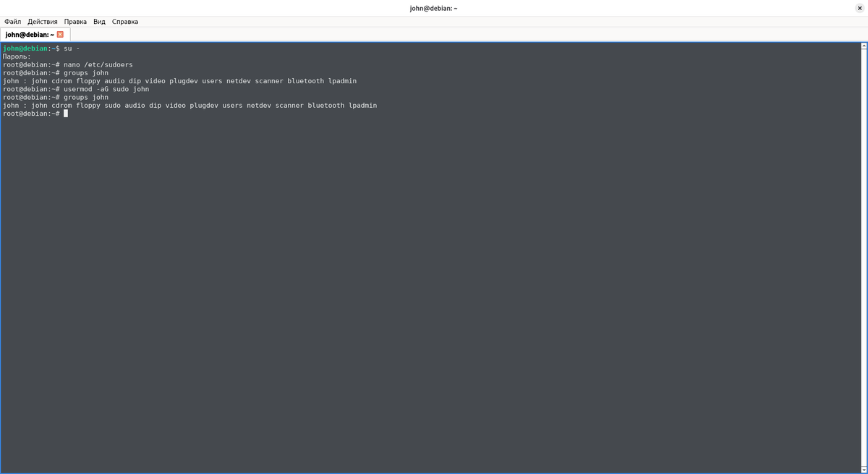The width and height of the screenshot is (868, 474).
Task: Click the 'su -' command line
Action: pyautogui.click(x=41, y=48)
